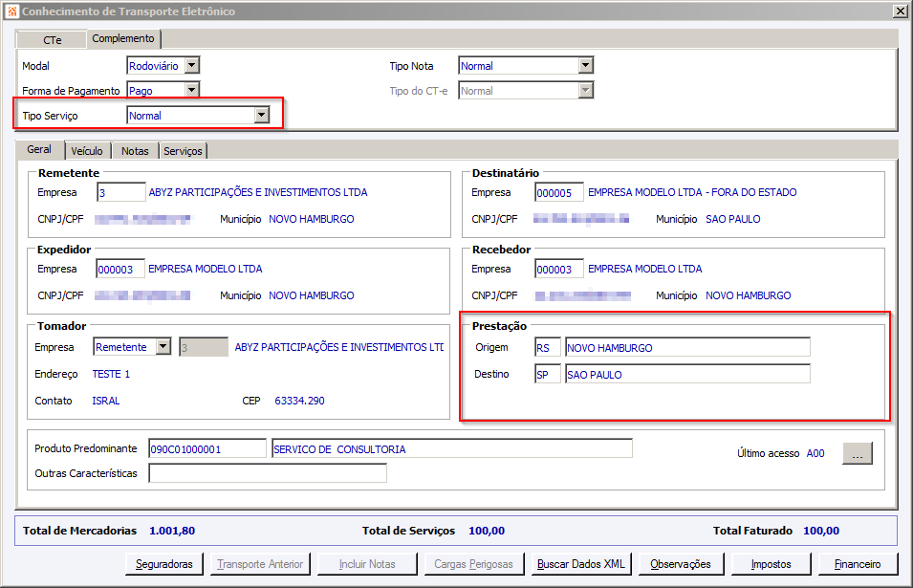913x588 pixels.
Task: Click the Contato value ISRAL
Action: tap(106, 401)
